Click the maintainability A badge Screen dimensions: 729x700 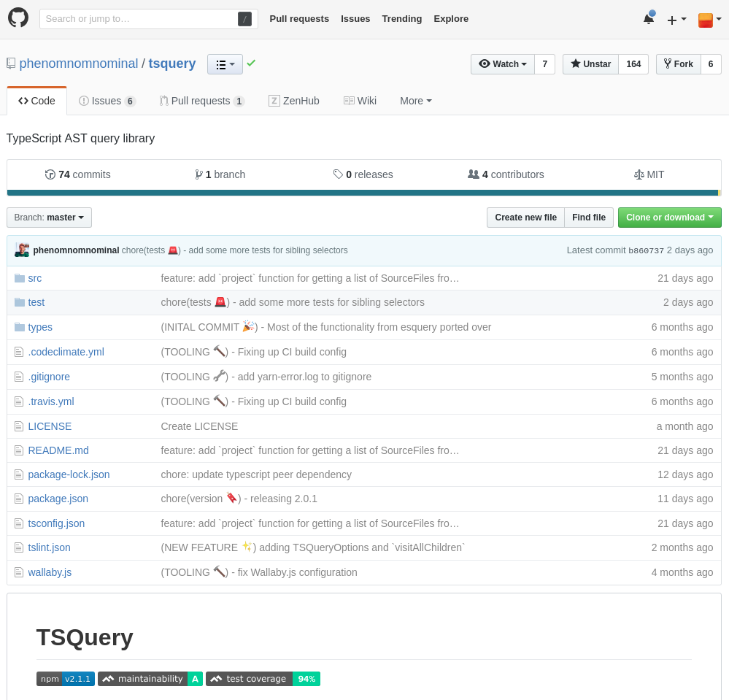point(150,679)
